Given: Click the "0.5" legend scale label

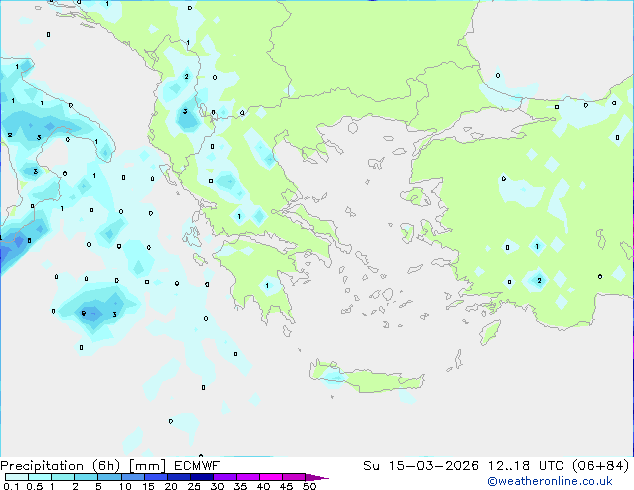Looking at the screenshot, I should [x=35, y=486].
